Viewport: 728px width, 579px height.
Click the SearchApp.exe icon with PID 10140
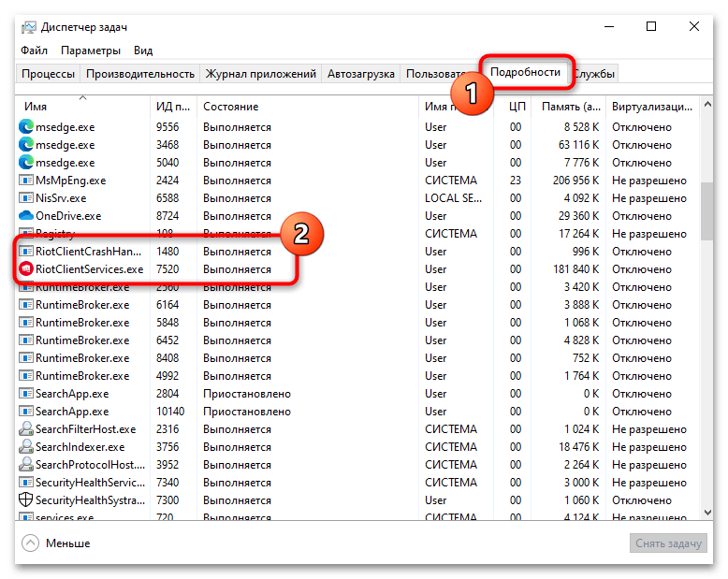point(26,412)
